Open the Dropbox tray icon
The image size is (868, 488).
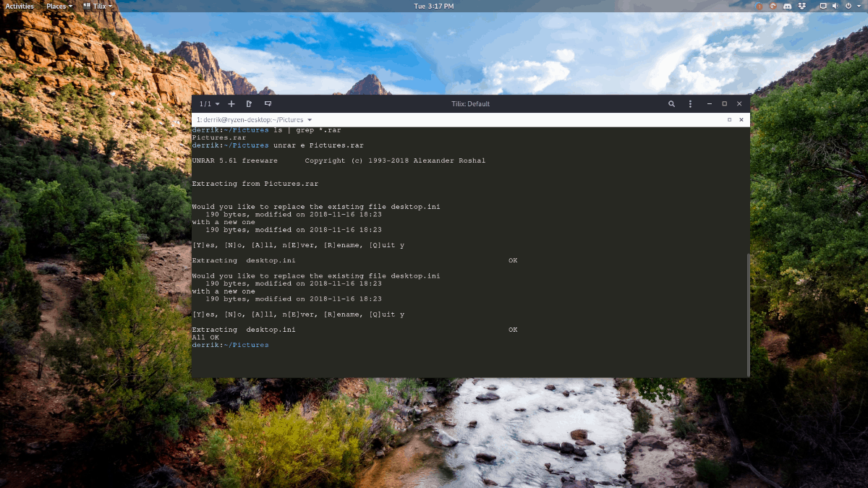803,6
